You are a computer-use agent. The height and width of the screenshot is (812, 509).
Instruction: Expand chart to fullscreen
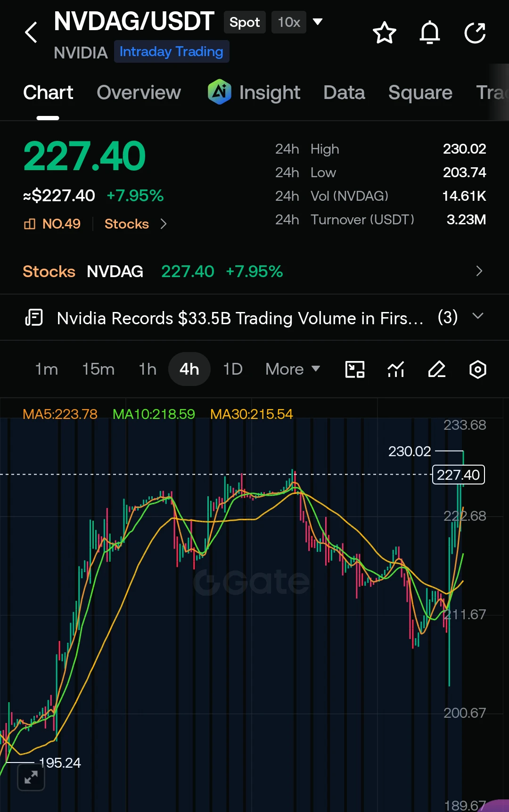(x=31, y=777)
